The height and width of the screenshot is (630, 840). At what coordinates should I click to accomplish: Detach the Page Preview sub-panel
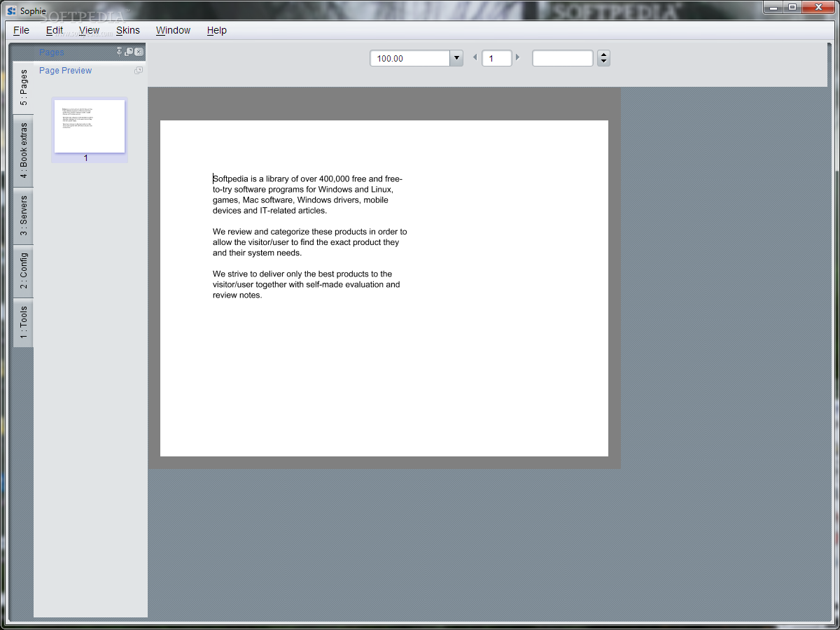pyautogui.click(x=138, y=71)
